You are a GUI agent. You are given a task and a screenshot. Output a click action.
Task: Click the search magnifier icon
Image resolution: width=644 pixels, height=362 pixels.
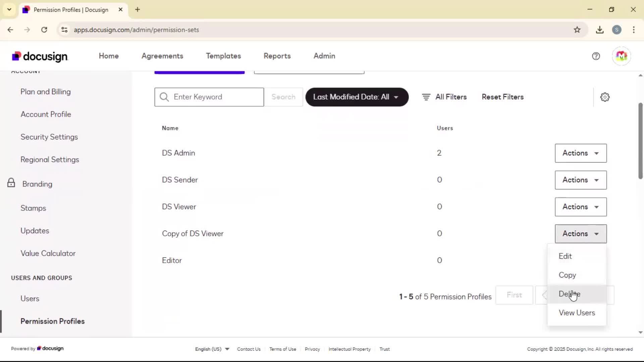(x=164, y=97)
